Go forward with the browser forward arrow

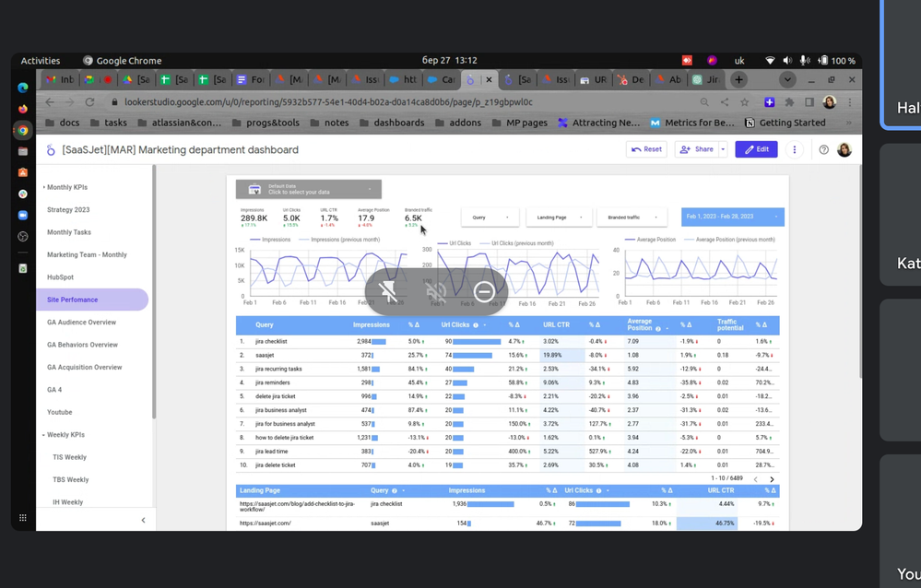tap(69, 102)
